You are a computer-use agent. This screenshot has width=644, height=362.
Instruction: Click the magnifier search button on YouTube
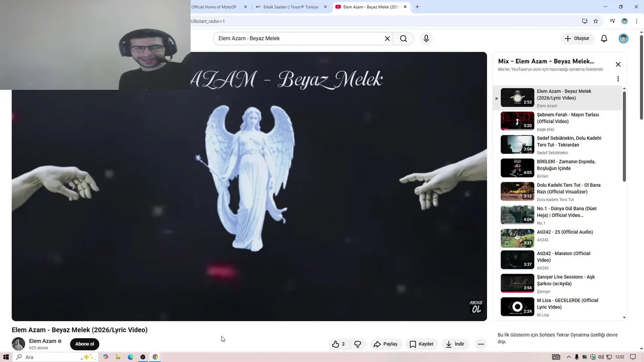pos(404,39)
